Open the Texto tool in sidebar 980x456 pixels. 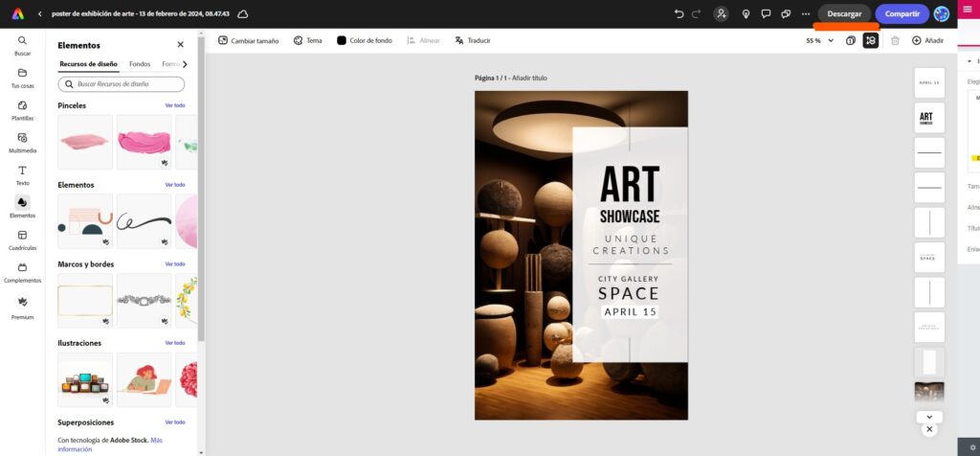[x=22, y=174]
